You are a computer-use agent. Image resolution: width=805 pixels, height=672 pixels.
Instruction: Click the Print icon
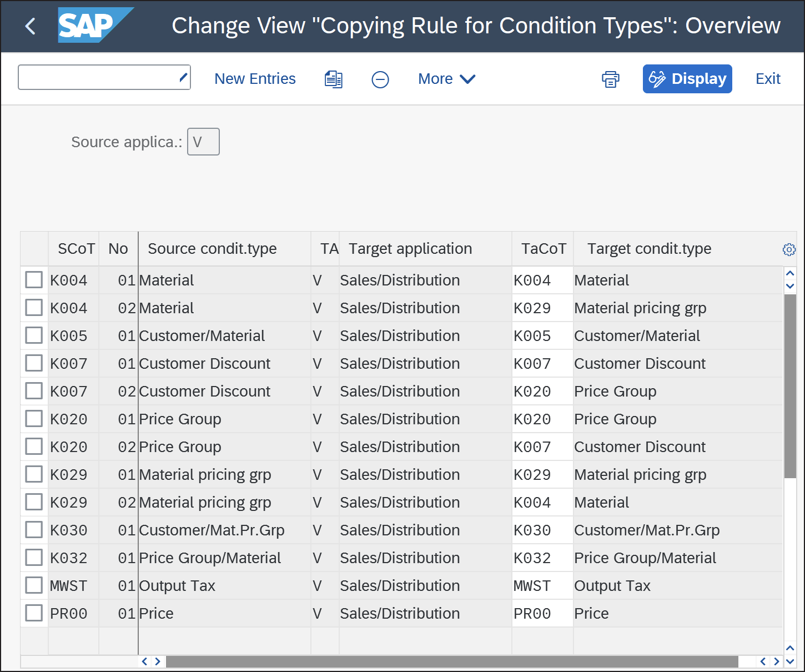(611, 79)
